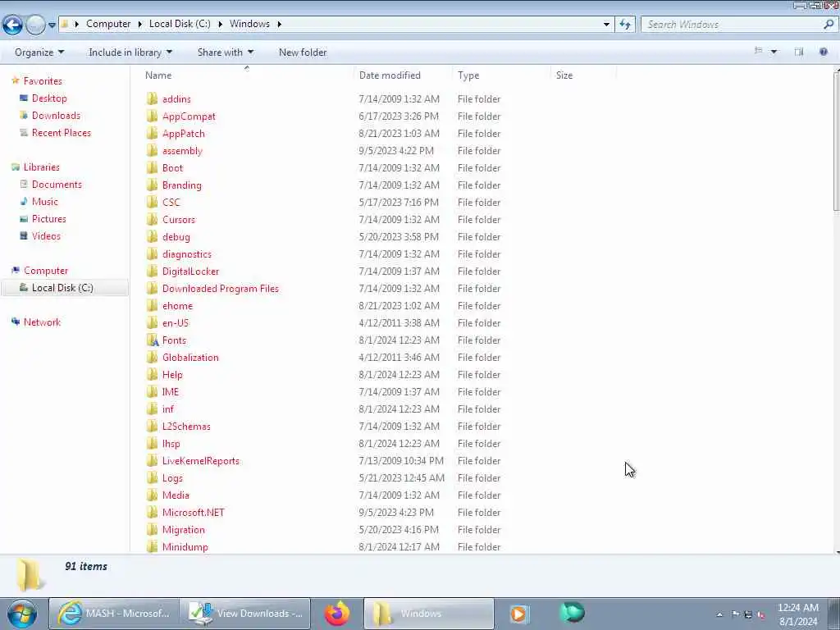
Task: Select the Globalization folder name
Action: point(190,358)
